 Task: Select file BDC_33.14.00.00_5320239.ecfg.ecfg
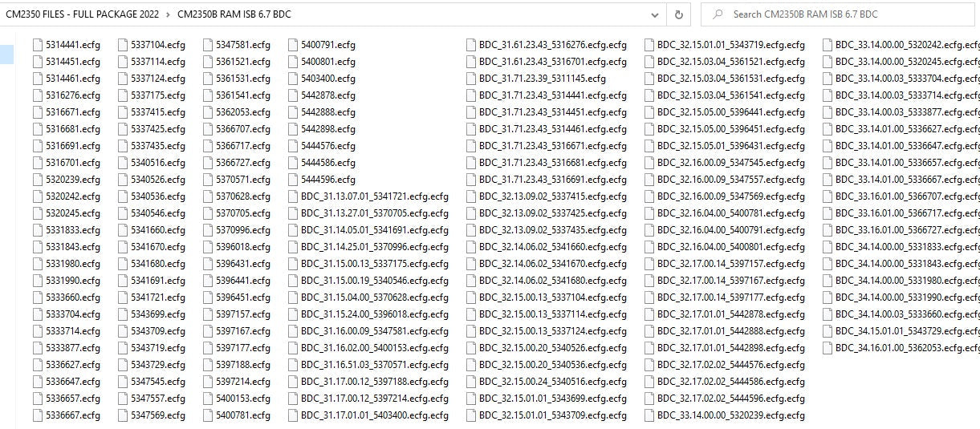(x=730, y=415)
